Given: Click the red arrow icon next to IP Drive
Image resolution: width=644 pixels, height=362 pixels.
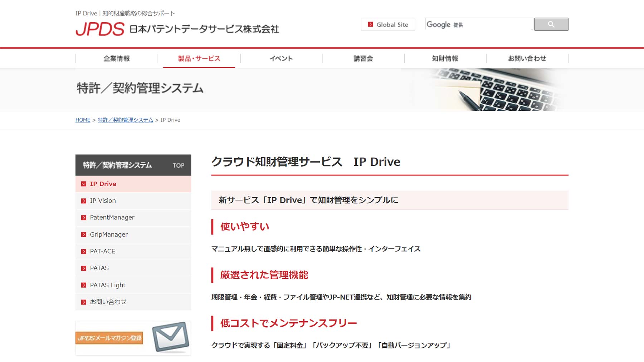Looking at the screenshot, I should [x=84, y=184].
